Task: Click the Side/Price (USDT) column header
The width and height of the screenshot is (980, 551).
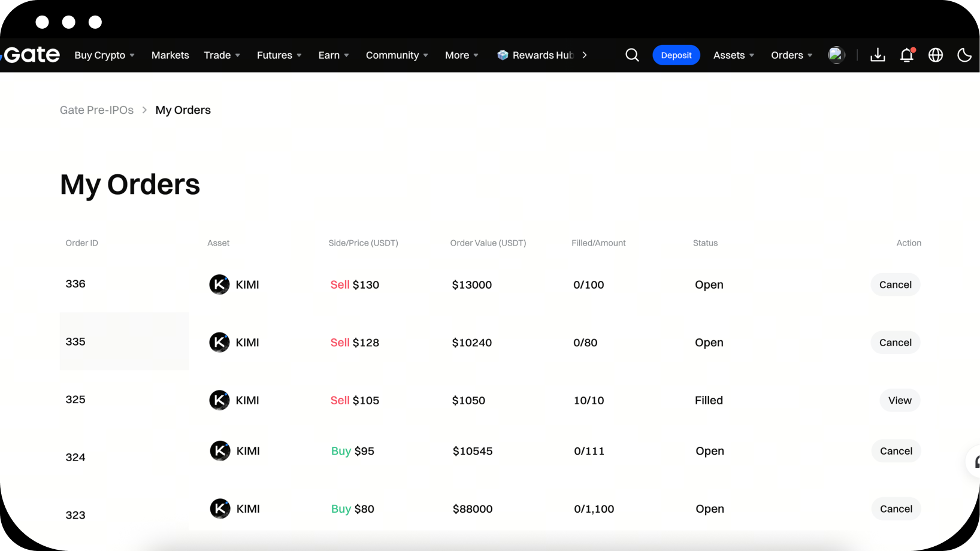Action: pyautogui.click(x=364, y=243)
